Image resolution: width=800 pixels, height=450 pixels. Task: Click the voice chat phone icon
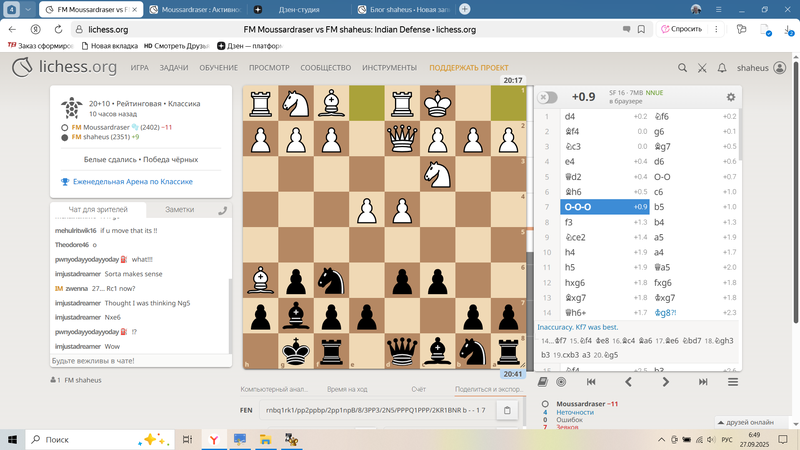[x=222, y=210]
